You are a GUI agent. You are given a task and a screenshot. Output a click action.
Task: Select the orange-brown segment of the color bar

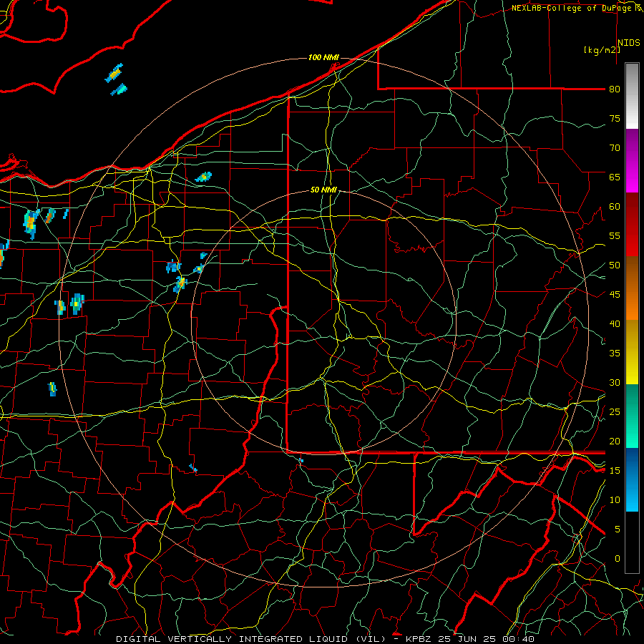pos(632,288)
